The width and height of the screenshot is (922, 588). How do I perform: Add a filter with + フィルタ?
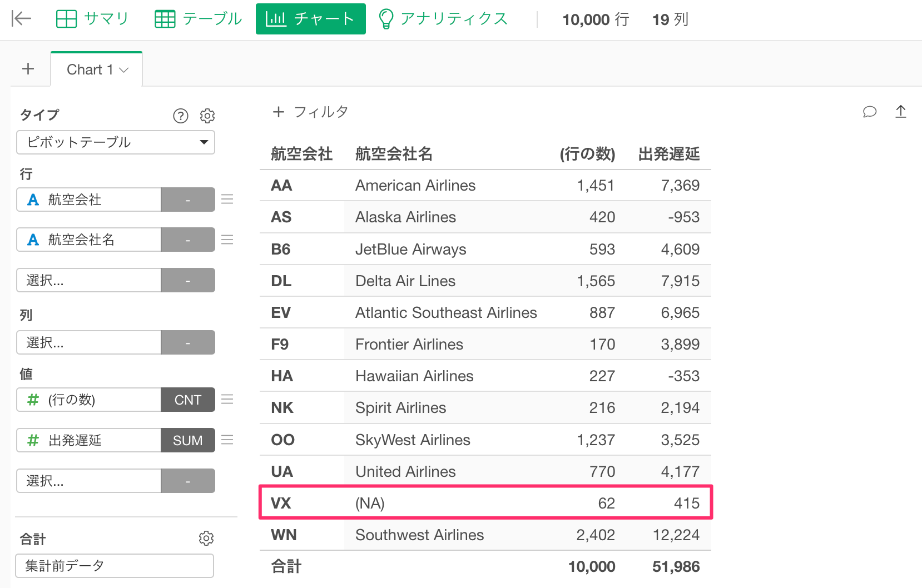(x=310, y=112)
